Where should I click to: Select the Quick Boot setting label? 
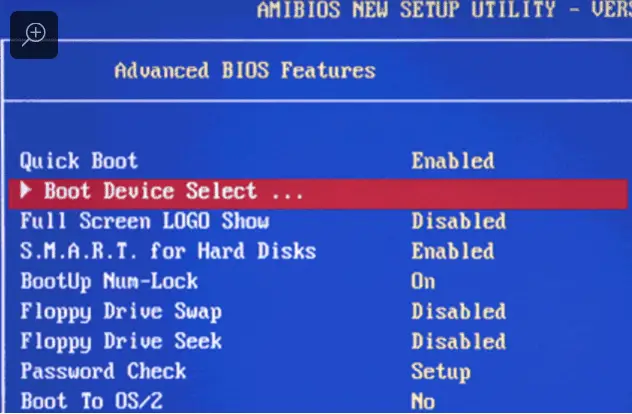[79, 161]
